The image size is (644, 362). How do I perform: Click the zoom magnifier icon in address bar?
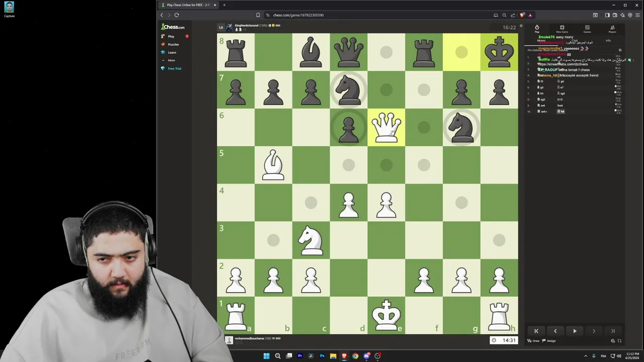pyautogui.click(x=504, y=15)
